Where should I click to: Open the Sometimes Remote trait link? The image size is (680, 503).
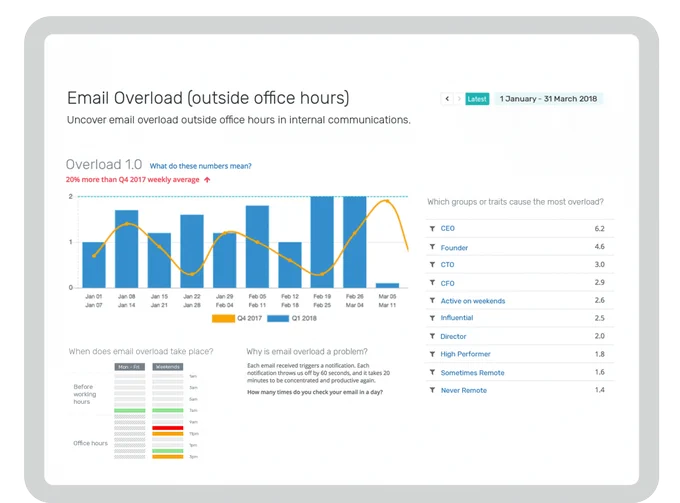[x=472, y=373]
